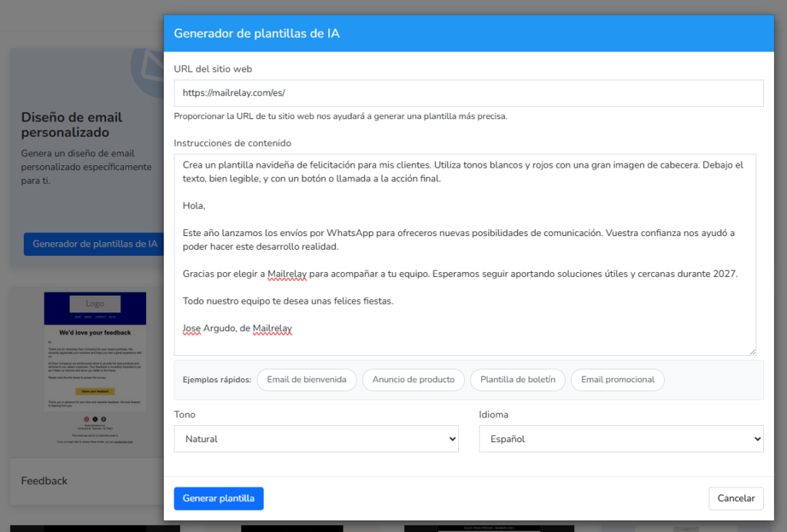Click the Logo placeholder in Feedback thumbnail
The image size is (787, 532).
[x=95, y=304]
